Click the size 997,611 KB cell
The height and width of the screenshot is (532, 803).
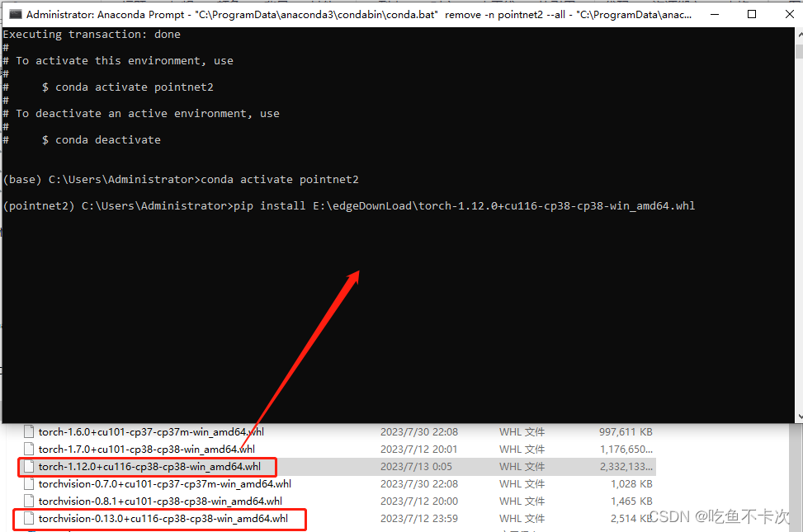(x=626, y=431)
